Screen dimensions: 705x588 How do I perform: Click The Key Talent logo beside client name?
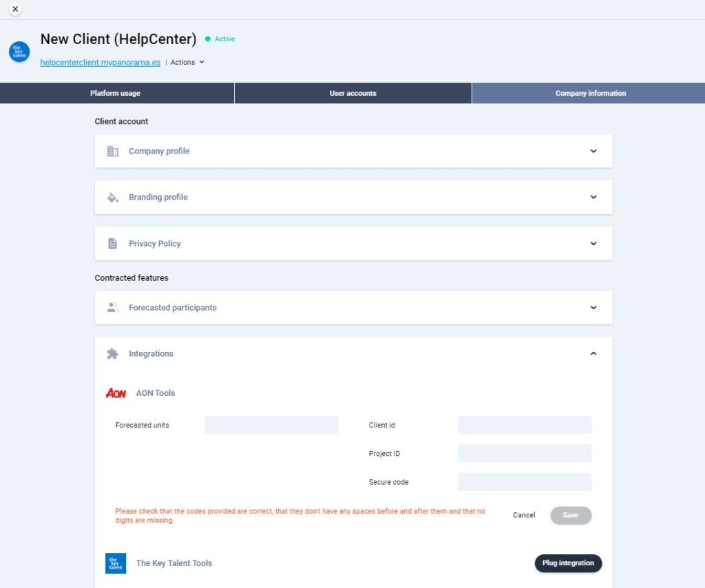19,52
